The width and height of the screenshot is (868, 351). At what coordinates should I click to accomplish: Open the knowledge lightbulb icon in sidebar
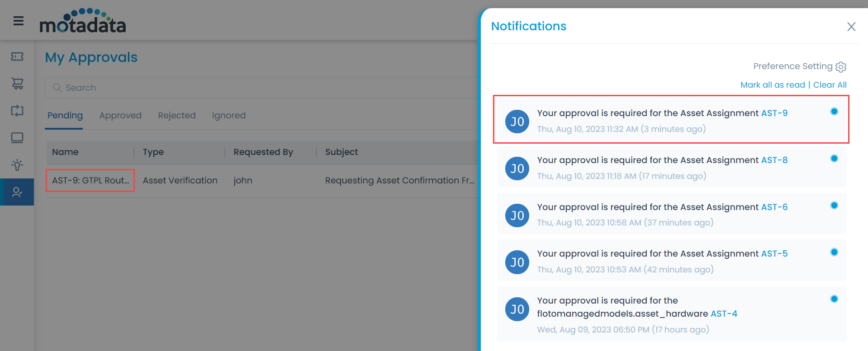click(17, 165)
